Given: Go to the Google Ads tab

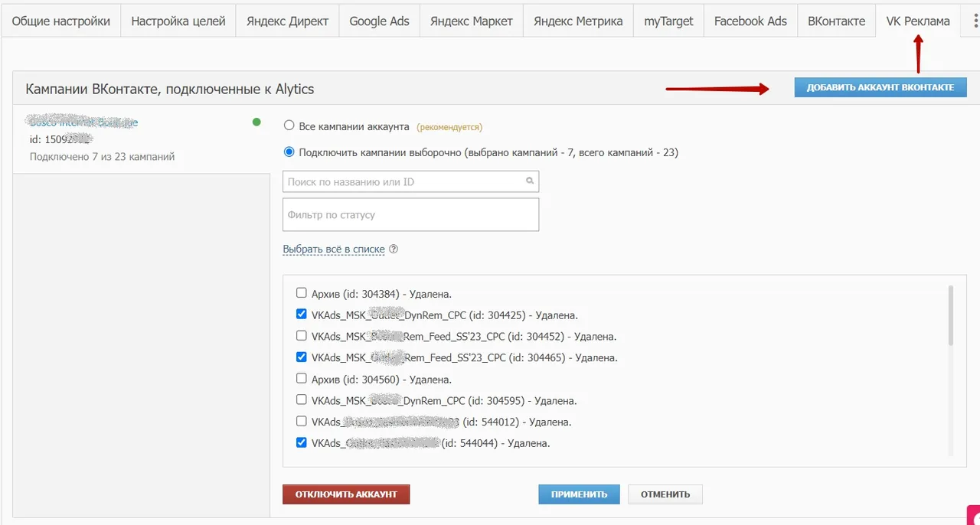Looking at the screenshot, I should click(379, 21).
